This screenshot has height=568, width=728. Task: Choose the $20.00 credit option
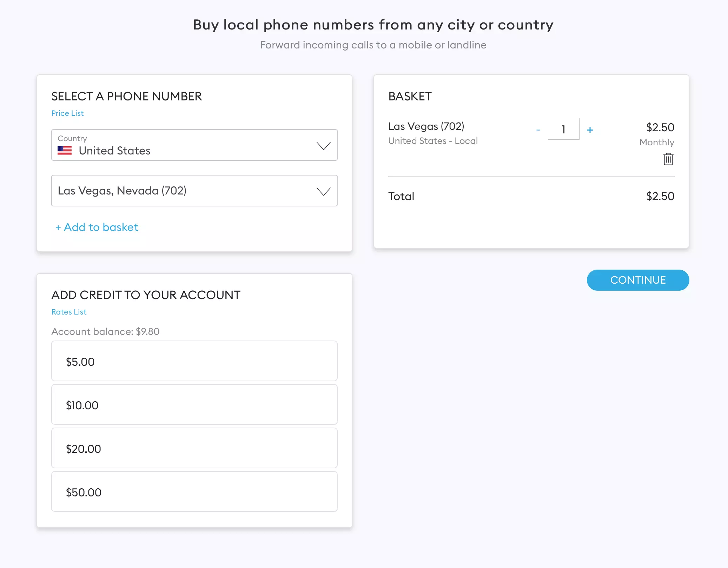(194, 448)
